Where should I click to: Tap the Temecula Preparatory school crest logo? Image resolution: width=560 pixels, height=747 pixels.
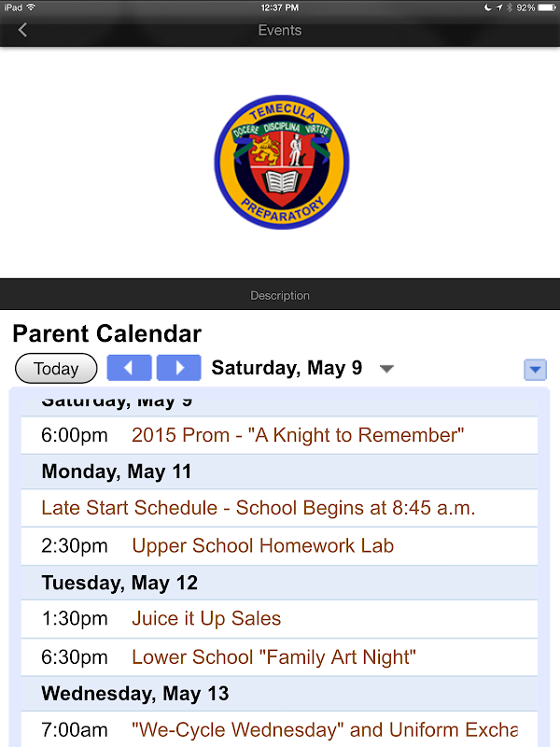[x=280, y=162]
